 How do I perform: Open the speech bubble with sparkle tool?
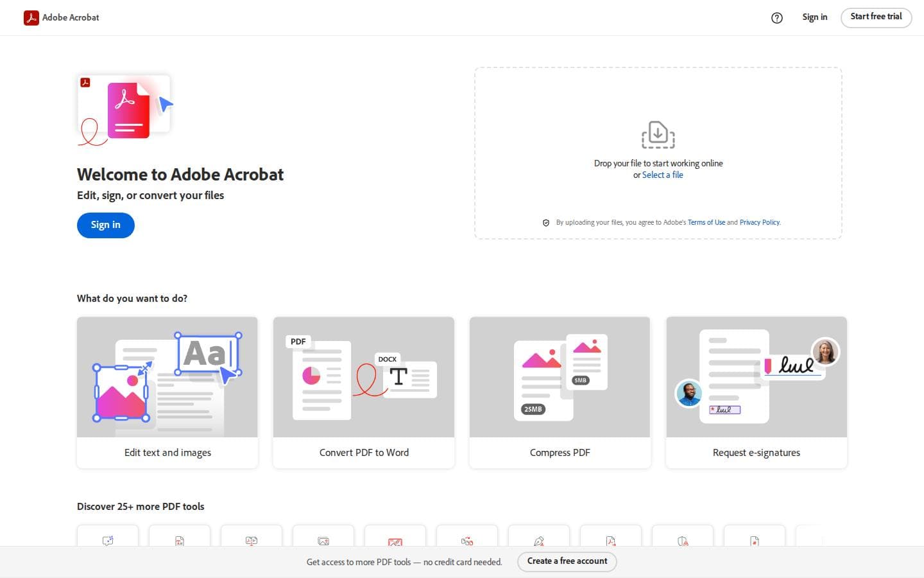click(108, 541)
